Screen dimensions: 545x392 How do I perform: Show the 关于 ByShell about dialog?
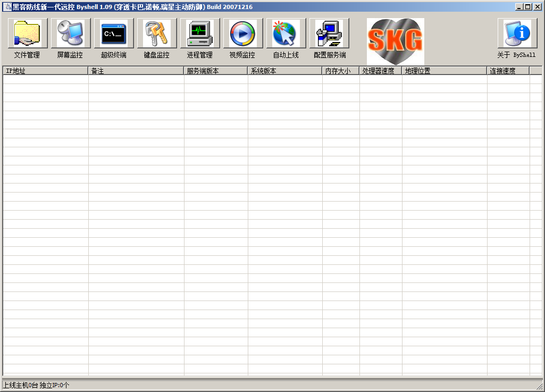(x=517, y=34)
